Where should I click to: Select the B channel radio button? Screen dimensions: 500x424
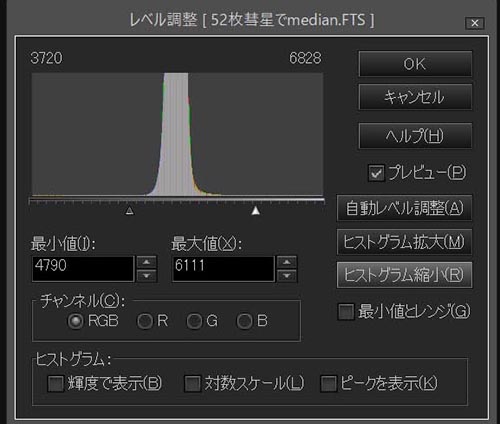(x=244, y=321)
